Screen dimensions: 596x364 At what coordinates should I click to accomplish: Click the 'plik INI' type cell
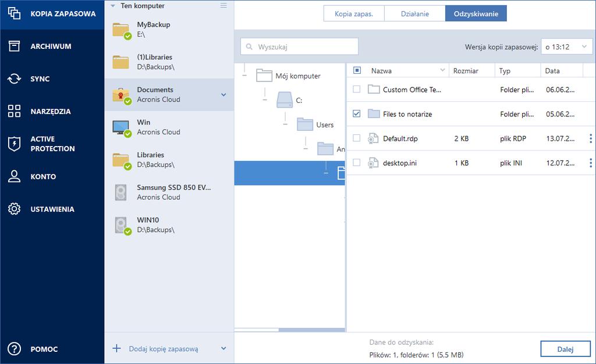[511, 163]
